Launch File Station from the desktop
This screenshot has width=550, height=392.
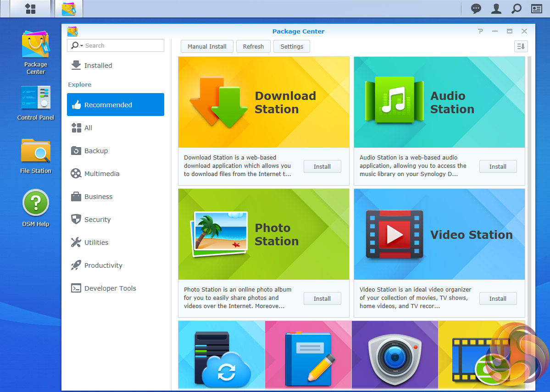(x=36, y=151)
